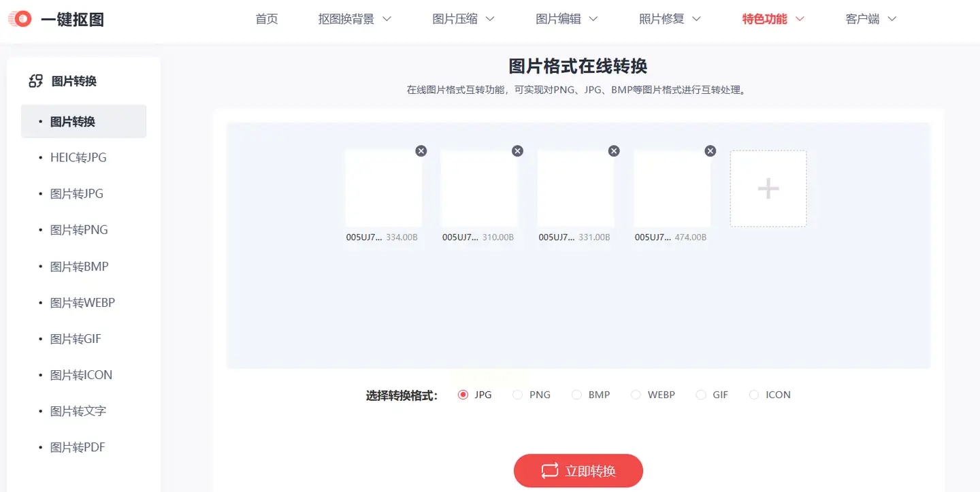Expand the 图片压缩 dropdown arrow
The width and height of the screenshot is (980, 492).
490,19
